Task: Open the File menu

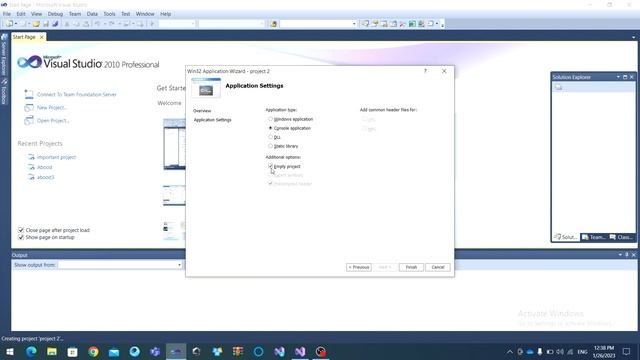Action: [x=7, y=14]
